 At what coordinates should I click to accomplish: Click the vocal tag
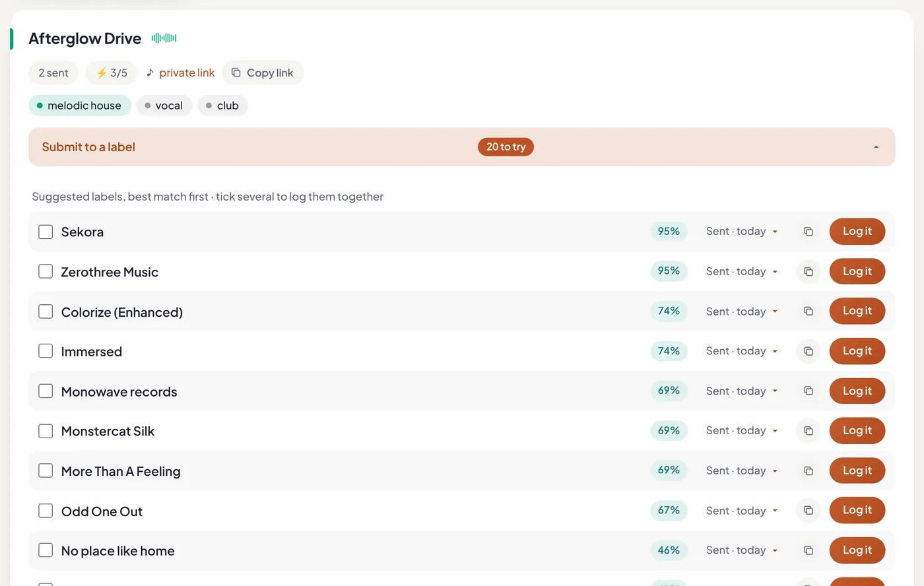pos(164,106)
